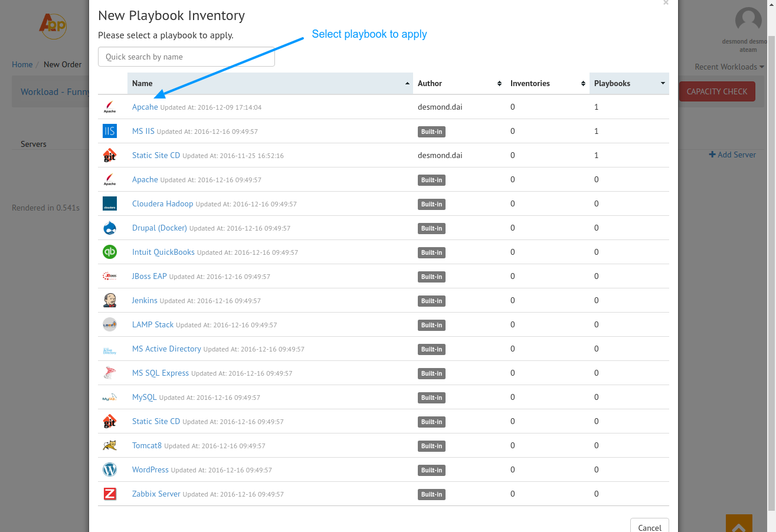This screenshot has width=776, height=532.
Task: Go to Home breadcrumb link
Action: tap(22, 64)
